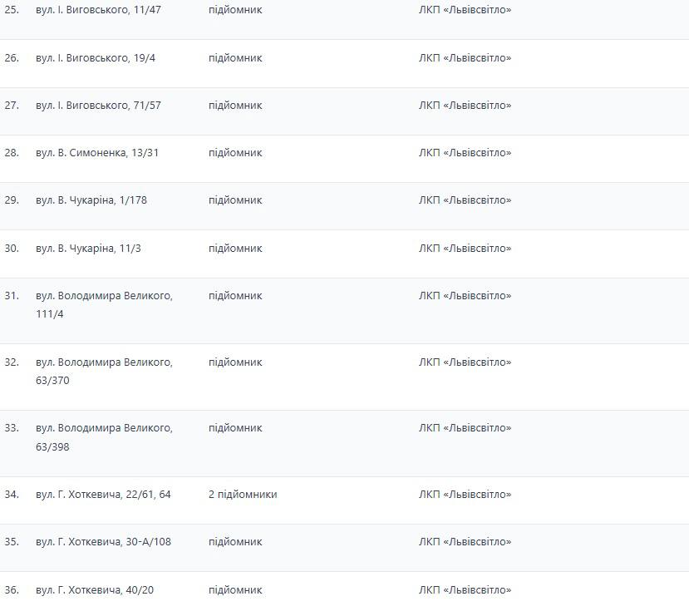Click "підйомник" in row 35
This screenshot has width=689, height=616.
click(x=235, y=542)
